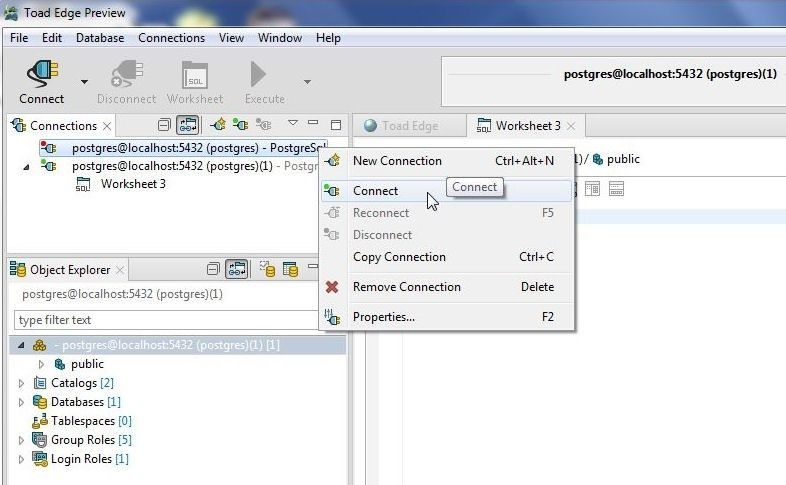Viewport: 786px width, 485px height.
Task: Open the dropdown arrow next to Execute
Action: click(x=307, y=82)
